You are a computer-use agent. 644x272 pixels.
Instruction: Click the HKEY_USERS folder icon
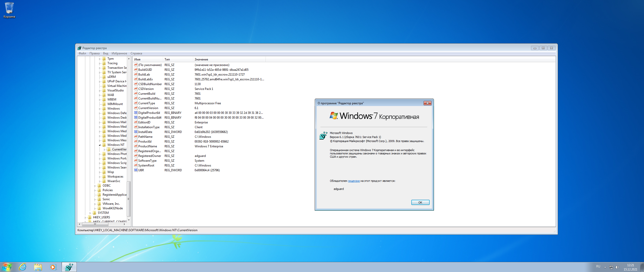90,217
